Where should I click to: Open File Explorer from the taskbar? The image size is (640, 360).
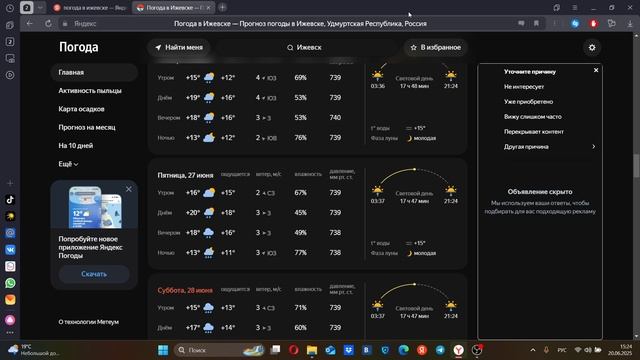pos(312,350)
